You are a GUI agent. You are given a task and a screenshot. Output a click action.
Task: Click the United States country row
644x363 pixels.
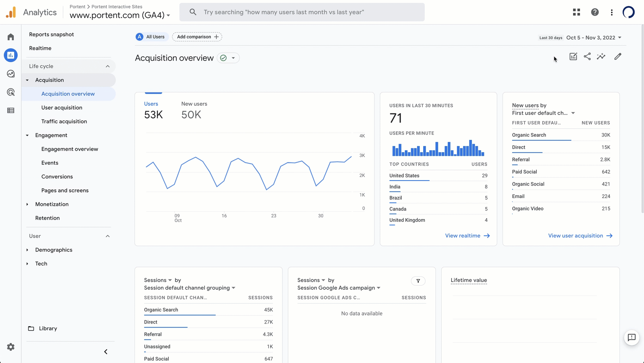point(439,176)
